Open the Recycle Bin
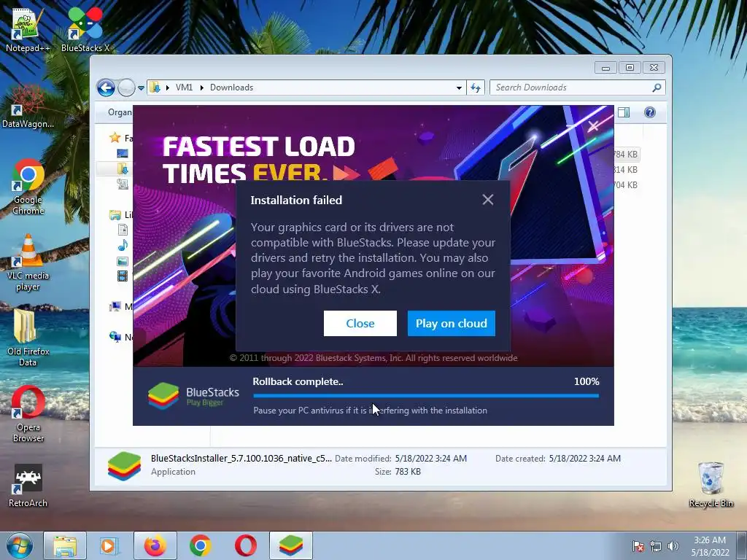This screenshot has width=747, height=560. click(711, 485)
